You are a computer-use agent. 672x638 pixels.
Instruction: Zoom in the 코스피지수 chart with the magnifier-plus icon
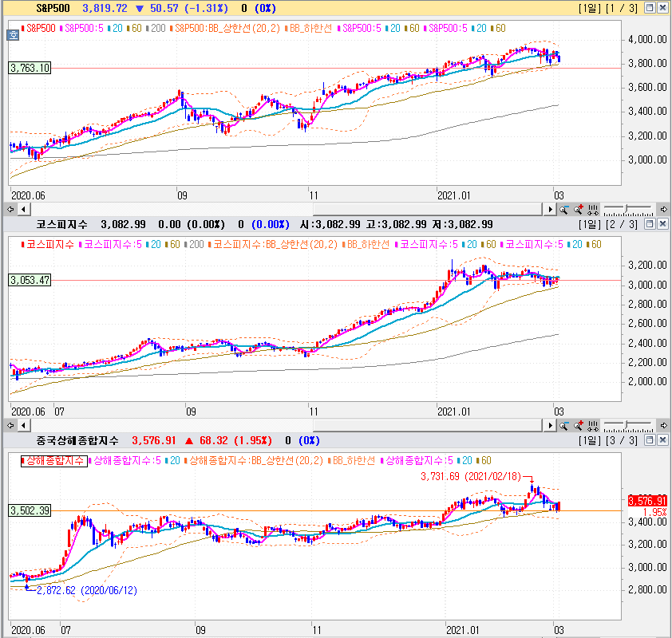pyautogui.click(x=578, y=425)
